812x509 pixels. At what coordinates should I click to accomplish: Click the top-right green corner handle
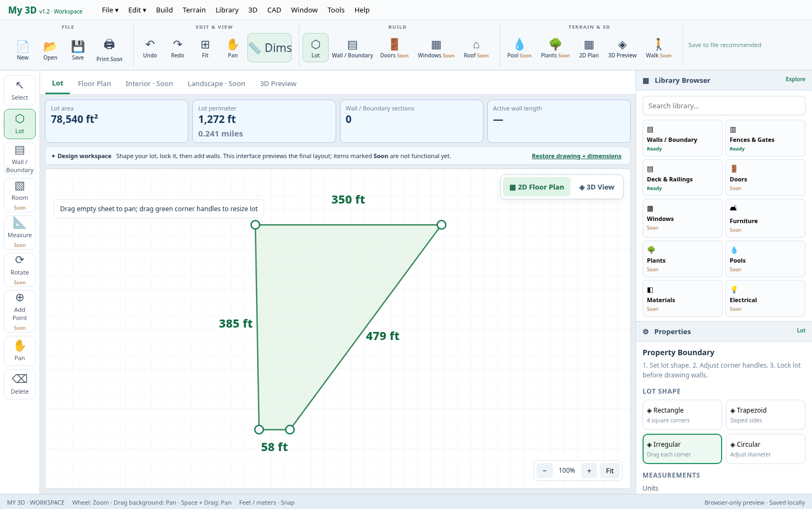pyautogui.click(x=442, y=225)
